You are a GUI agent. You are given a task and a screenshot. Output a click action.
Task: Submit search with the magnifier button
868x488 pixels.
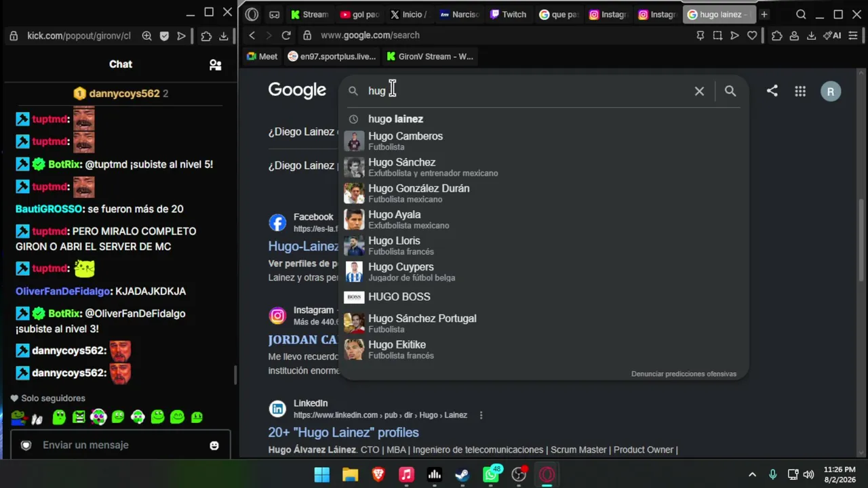coord(730,91)
